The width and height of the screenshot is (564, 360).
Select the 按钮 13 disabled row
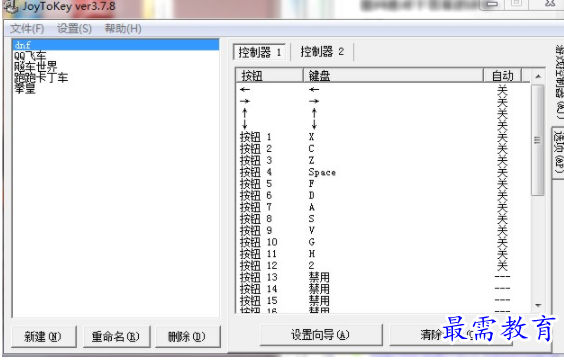[383, 277]
